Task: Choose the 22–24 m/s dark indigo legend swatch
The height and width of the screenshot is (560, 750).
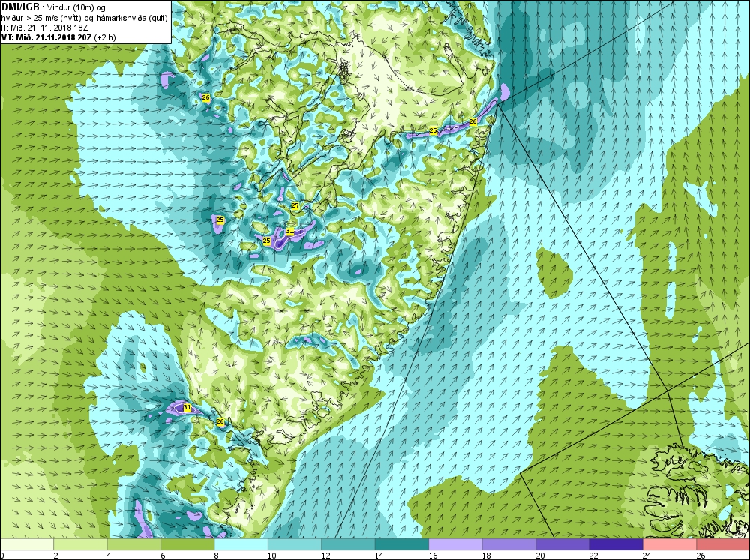Action: pyautogui.click(x=616, y=544)
